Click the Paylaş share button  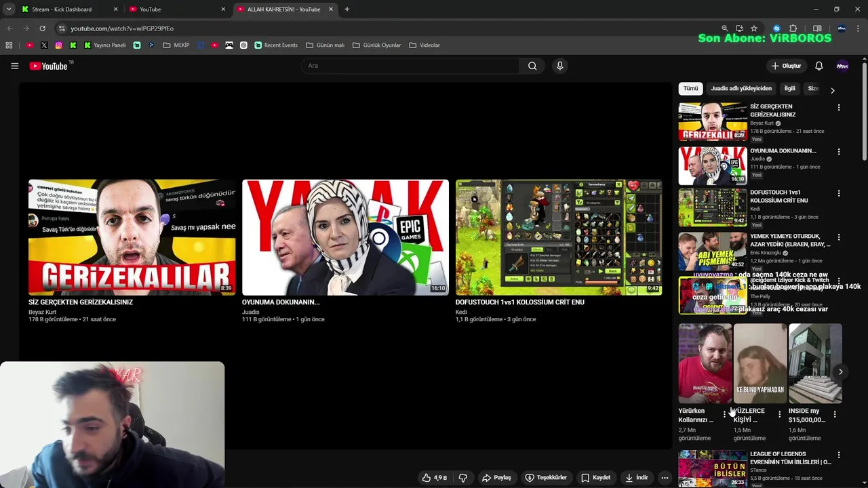click(496, 478)
